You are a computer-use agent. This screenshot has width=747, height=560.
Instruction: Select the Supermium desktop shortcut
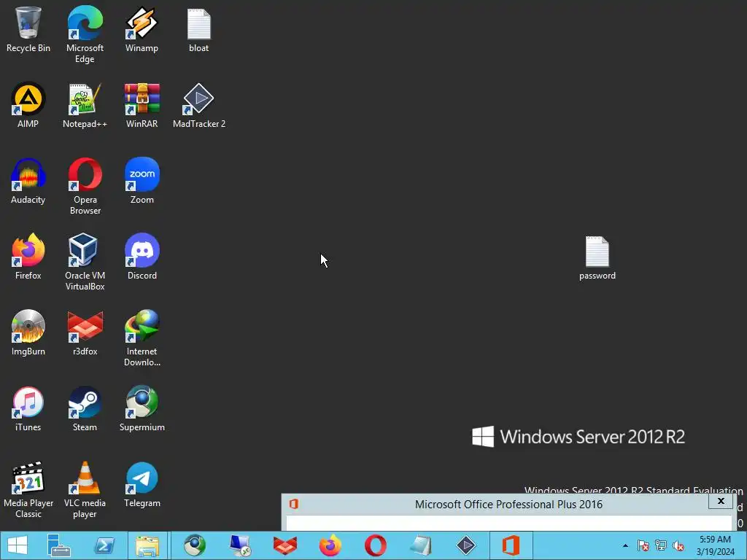(142, 408)
